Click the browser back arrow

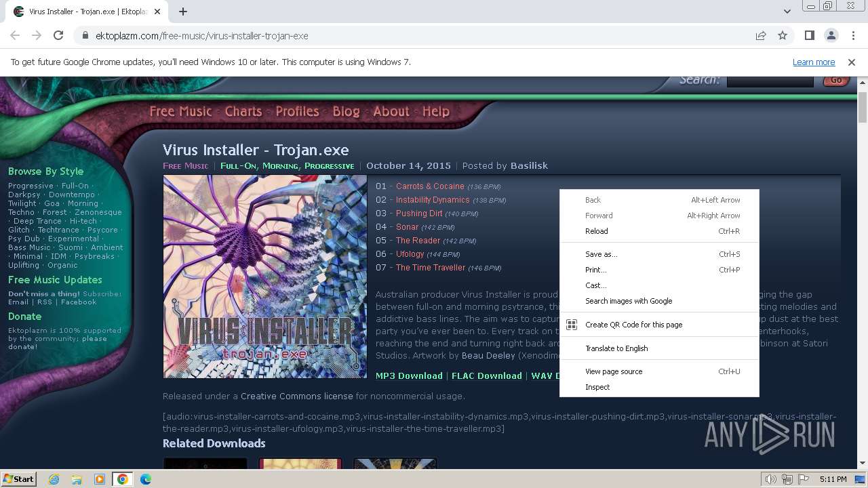(15, 36)
